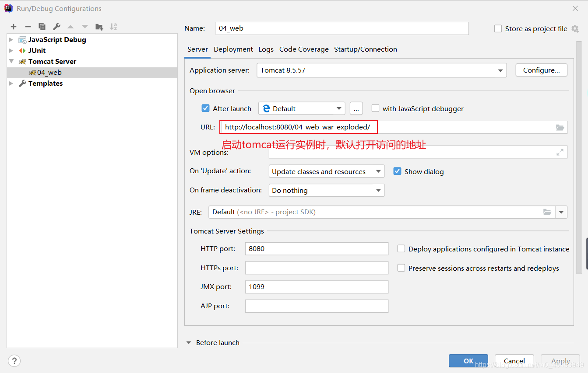588x373 pixels.
Task: Select JUnit in the configurations tree
Action: (x=37, y=50)
